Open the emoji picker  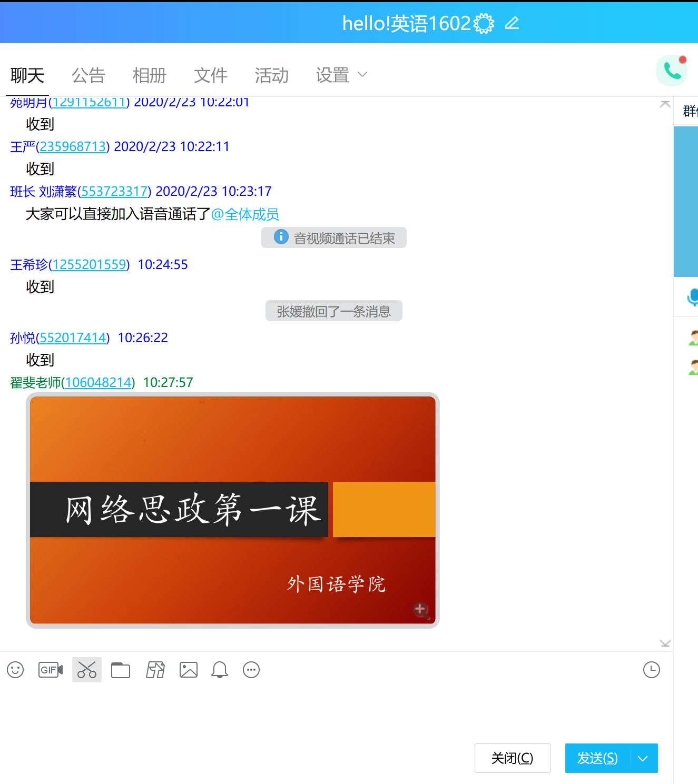15,670
